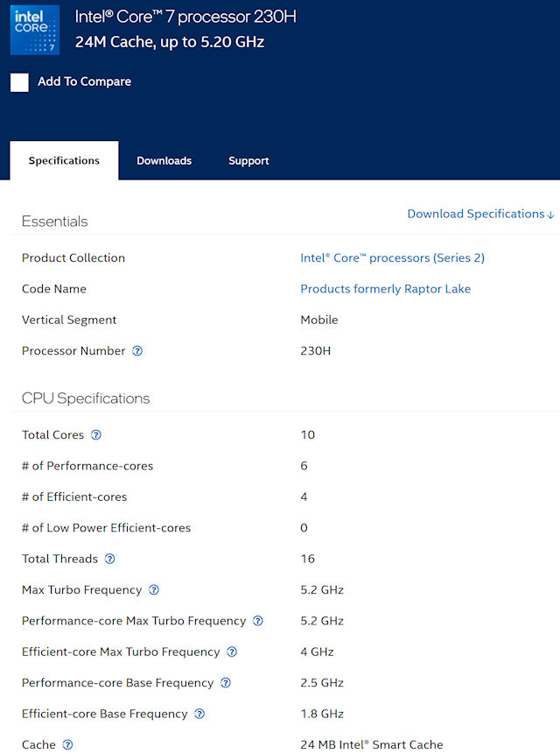
Task: Show info for Performance-core Max Turbo Frequency
Action: (258, 621)
